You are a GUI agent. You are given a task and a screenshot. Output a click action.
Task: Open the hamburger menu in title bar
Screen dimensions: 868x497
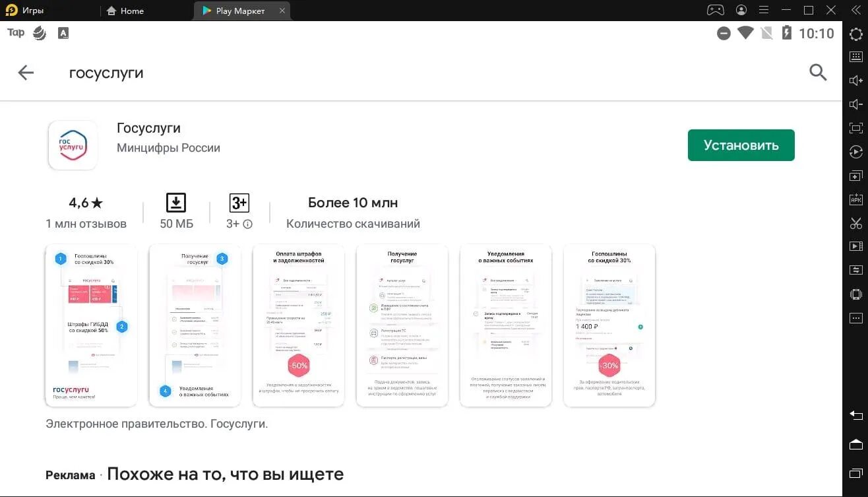click(x=764, y=10)
